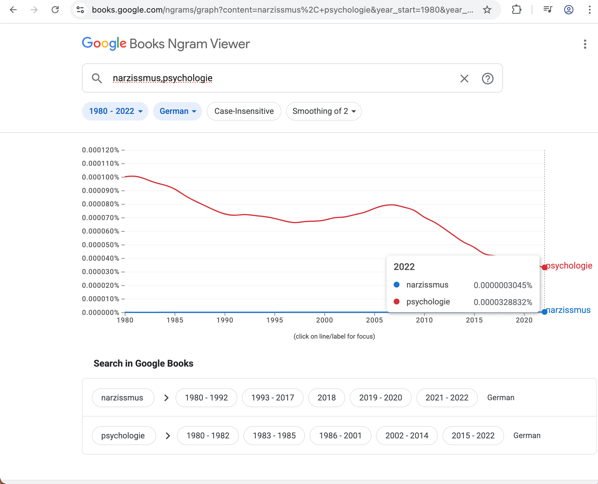This screenshot has width=598, height=484.
Task: Open Chrome's three-dot menu
Action: click(590, 10)
